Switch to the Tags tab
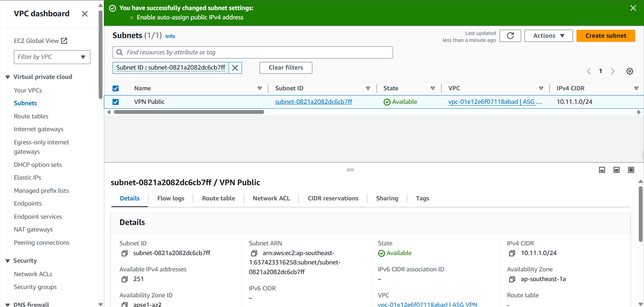Screen dimensions: 644x307 tap(422, 198)
